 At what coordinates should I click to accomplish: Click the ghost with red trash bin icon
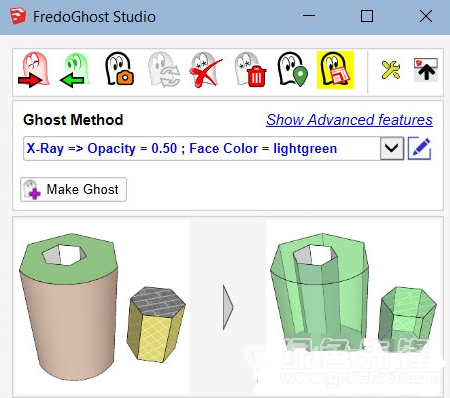(250, 69)
